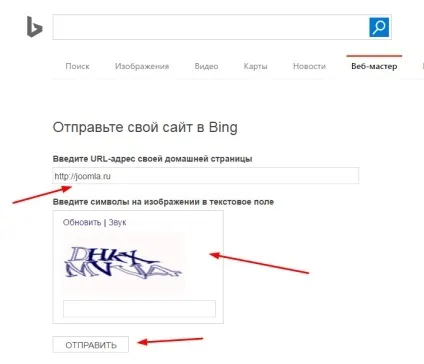Click the label Введите URL-адрес своей домашней страницы
Screen dimensions: 424x364
coord(152,159)
